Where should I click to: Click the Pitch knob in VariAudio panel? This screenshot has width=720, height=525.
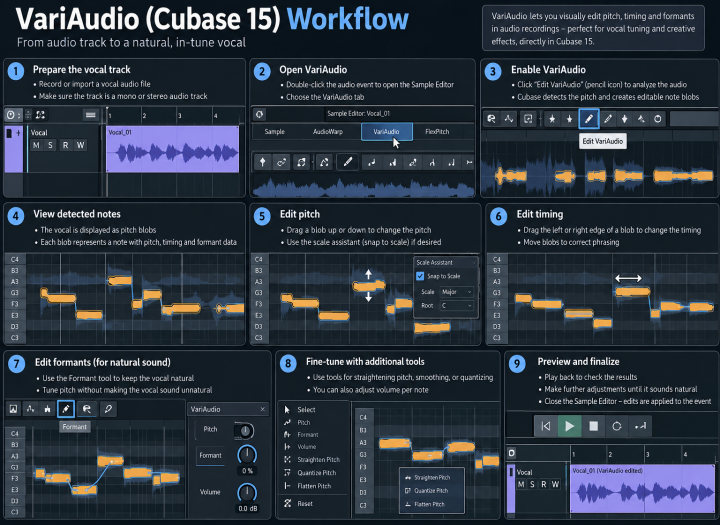[245, 431]
